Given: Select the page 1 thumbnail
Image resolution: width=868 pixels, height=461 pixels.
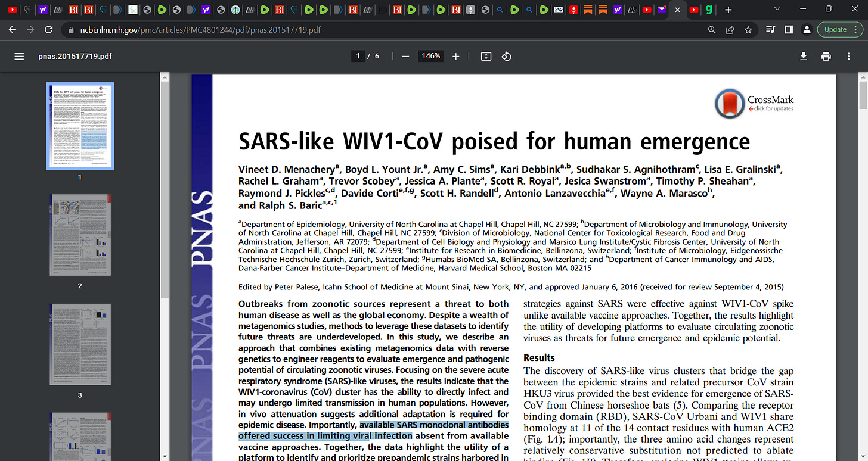Looking at the screenshot, I should click(x=80, y=126).
